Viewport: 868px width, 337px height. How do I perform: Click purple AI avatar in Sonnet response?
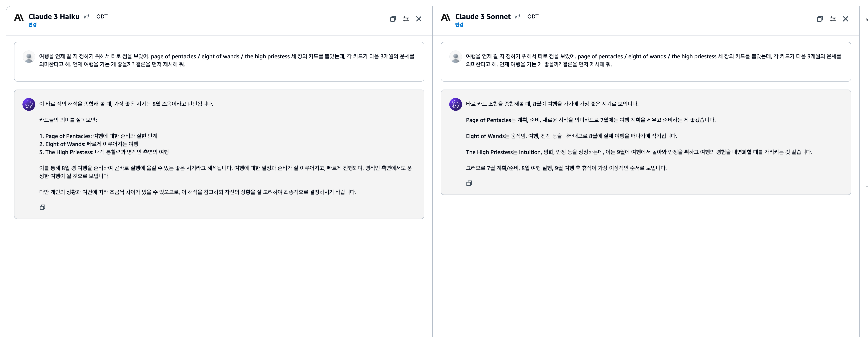pos(456,104)
